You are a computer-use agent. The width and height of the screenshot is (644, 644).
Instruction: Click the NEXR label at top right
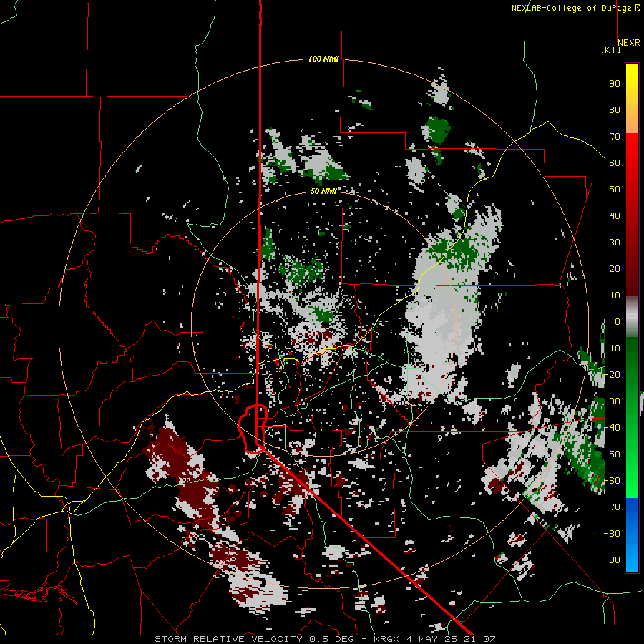pos(629,43)
